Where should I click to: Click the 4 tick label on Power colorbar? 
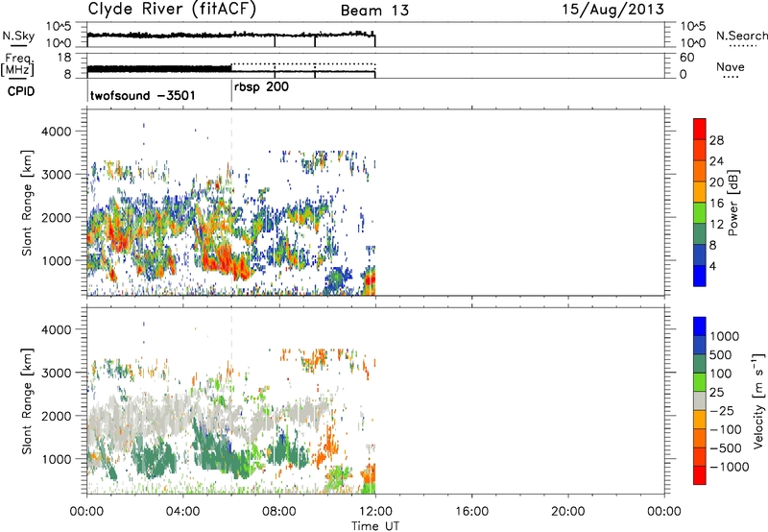pos(713,266)
